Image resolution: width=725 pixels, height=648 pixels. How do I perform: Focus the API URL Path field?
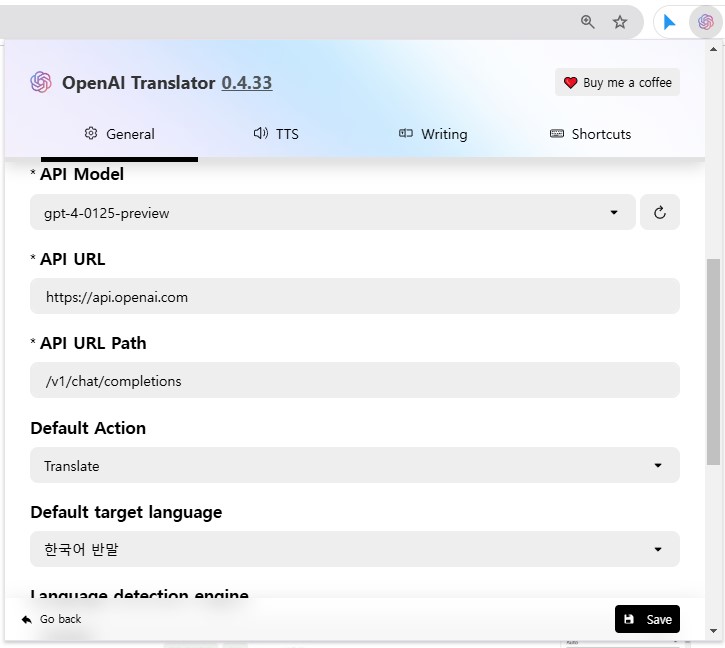tap(355, 381)
